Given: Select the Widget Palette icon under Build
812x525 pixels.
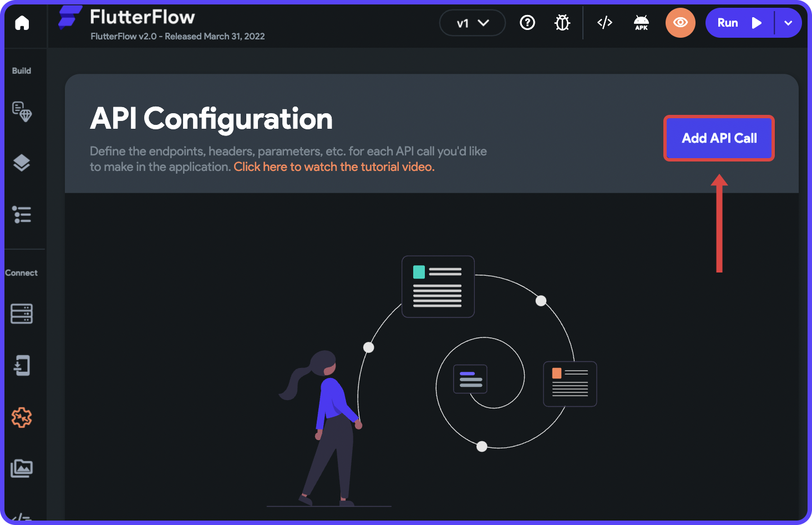Looking at the screenshot, I should (x=22, y=111).
